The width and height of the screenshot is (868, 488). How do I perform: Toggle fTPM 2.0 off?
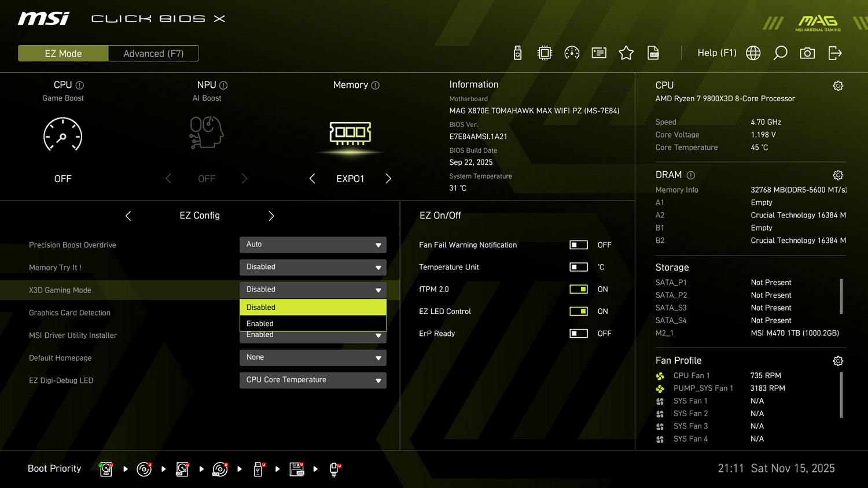(x=578, y=289)
